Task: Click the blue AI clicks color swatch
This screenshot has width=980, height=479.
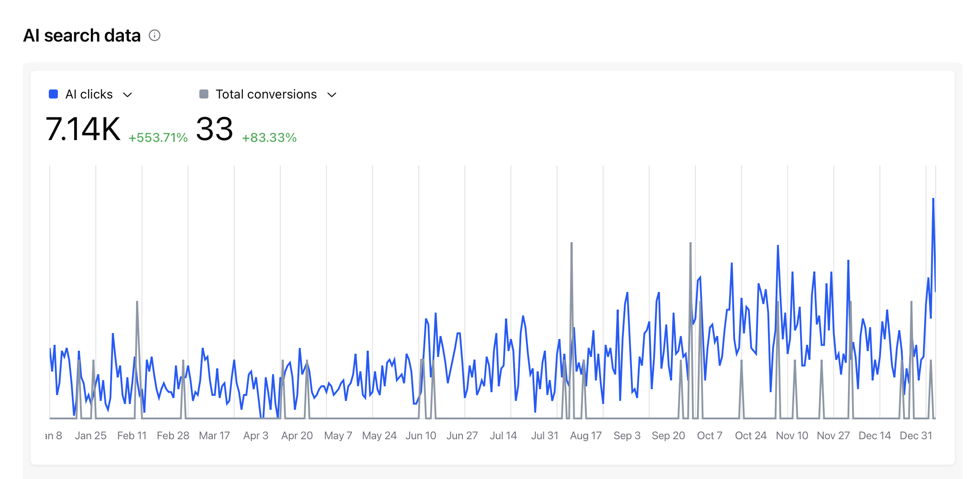Action: tap(53, 94)
